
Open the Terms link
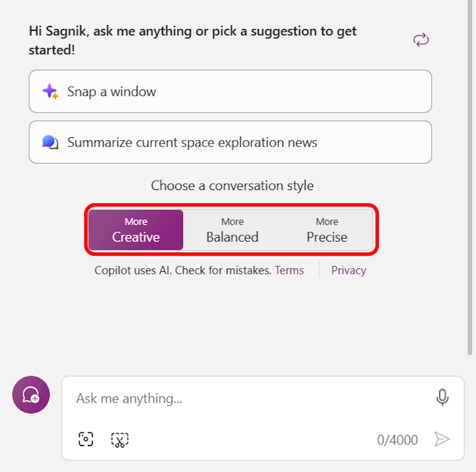(289, 270)
